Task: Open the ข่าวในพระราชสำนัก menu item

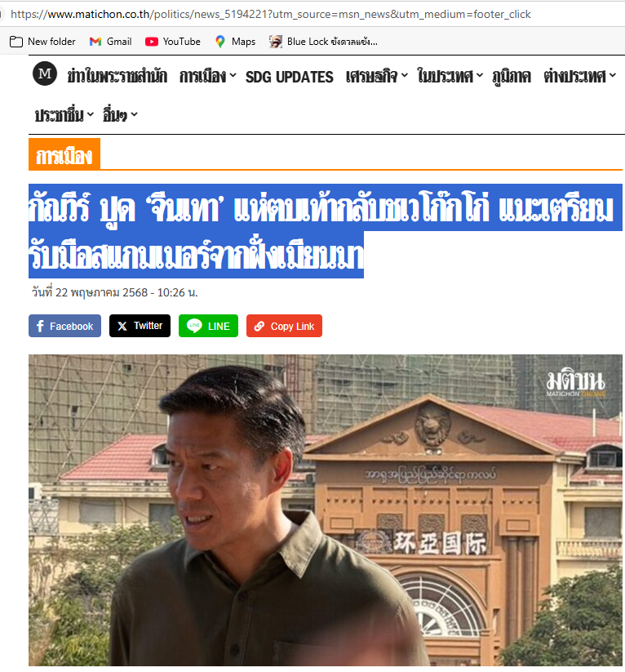Action: [117, 76]
